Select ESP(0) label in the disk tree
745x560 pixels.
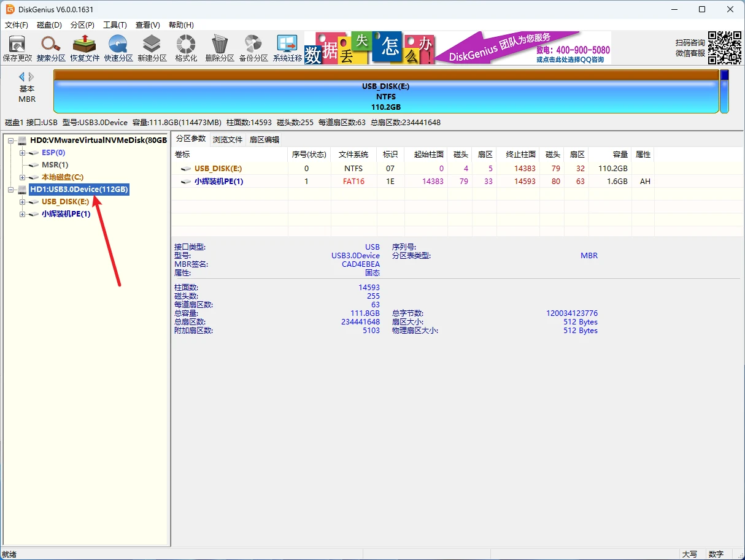(53, 153)
